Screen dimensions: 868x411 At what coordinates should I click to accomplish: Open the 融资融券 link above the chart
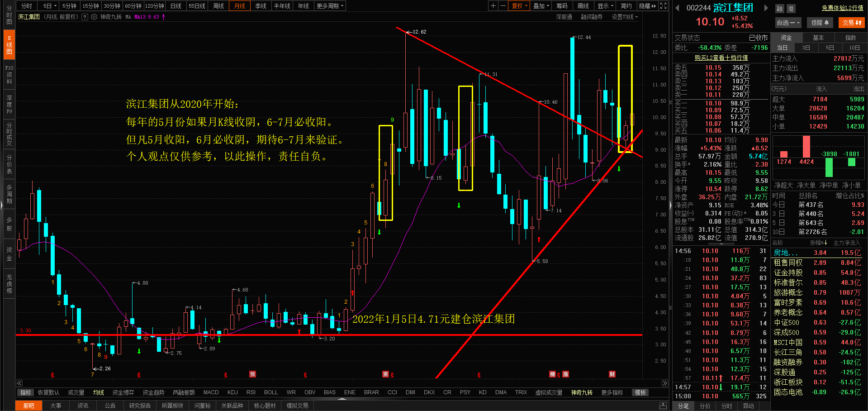point(592,17)
